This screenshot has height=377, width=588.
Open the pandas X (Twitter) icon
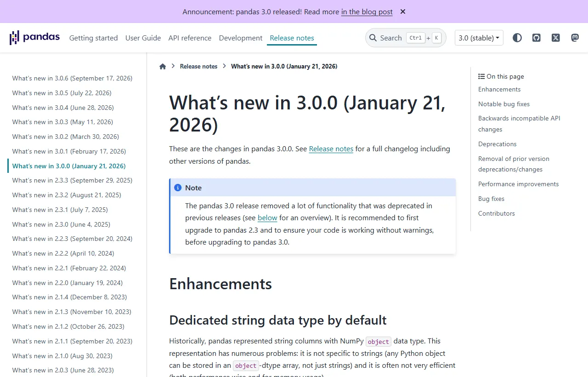click(x=556, y=38)
